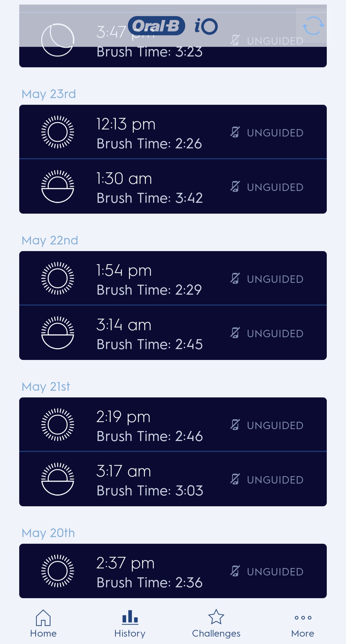This screenshot has height=644, width=346.
Task: Tap sun icon for 1:54 pm session
Action: click(58, 278)
